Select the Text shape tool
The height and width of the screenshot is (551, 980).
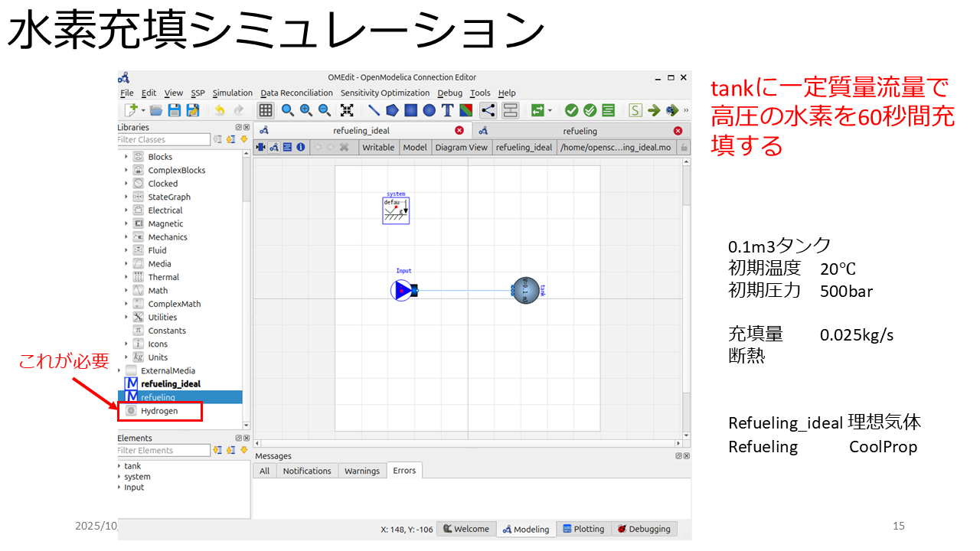coord(447,110)
